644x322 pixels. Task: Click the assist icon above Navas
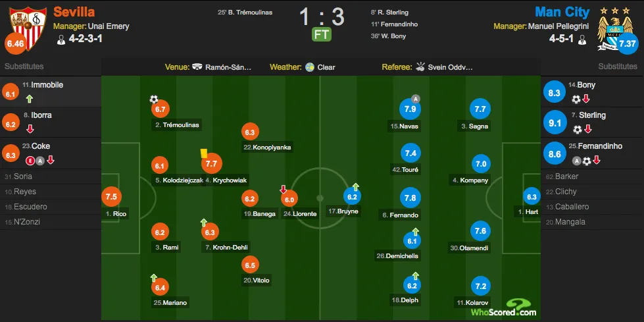416,99
